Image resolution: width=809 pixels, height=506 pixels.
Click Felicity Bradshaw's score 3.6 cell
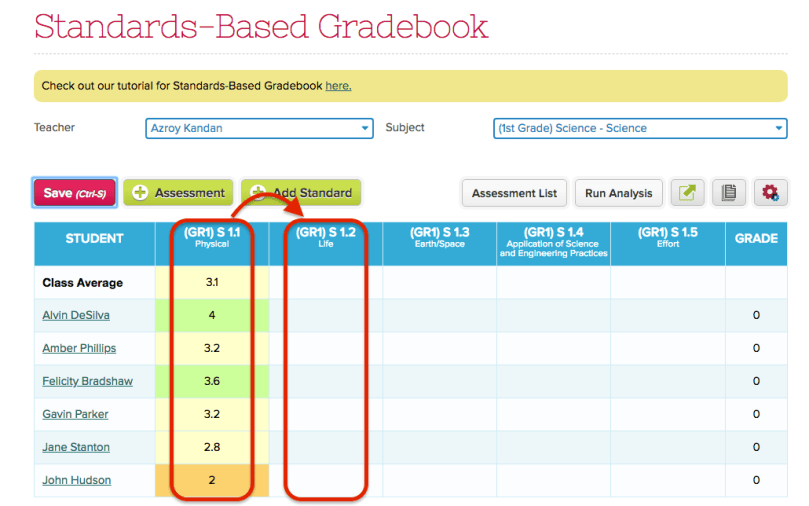[x=212, y=381]
